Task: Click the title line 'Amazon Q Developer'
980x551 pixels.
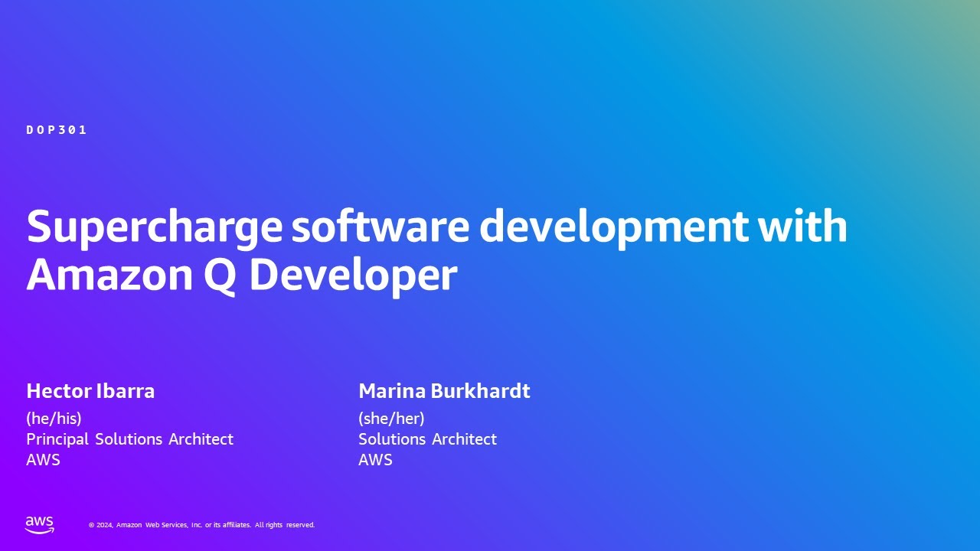Action: click(x=242, y=275)
